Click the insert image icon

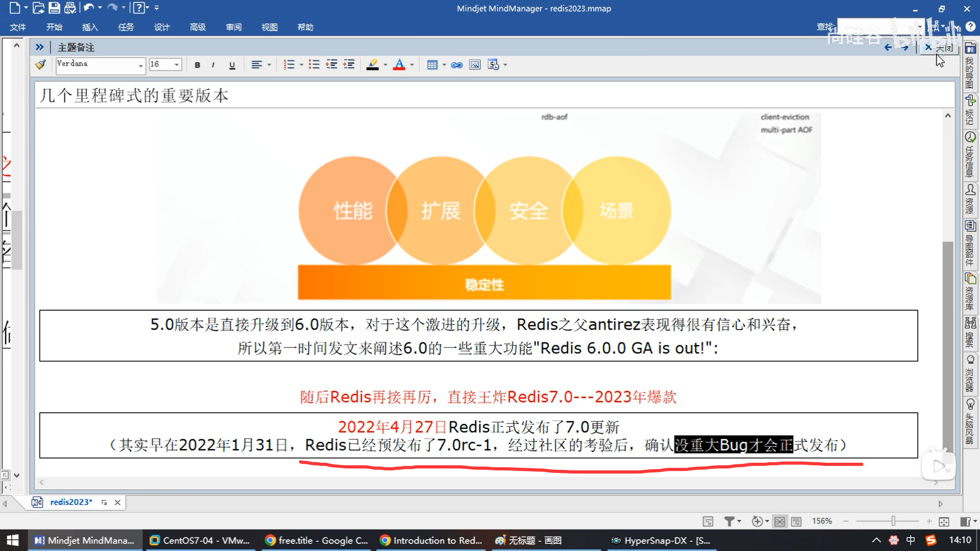[x=475, y=65]
